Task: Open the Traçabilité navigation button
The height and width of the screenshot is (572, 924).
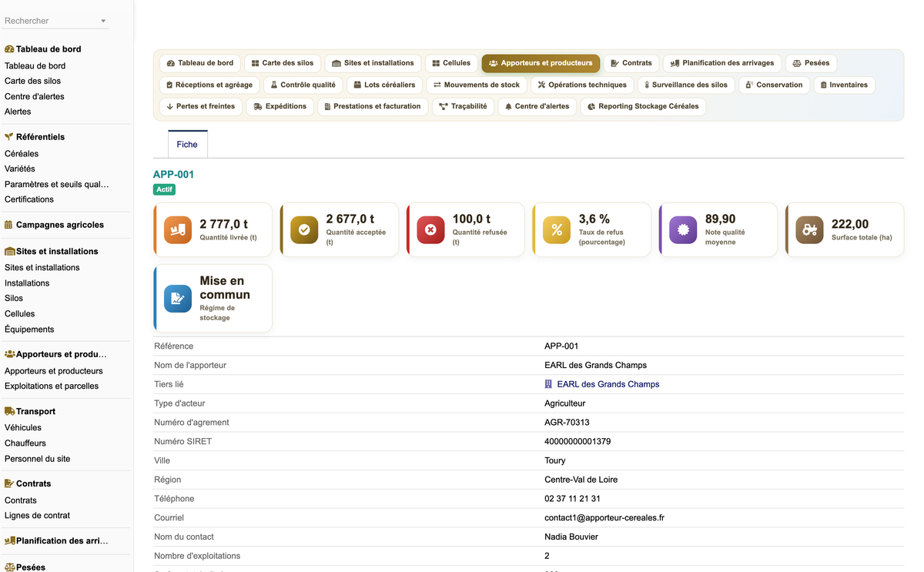Action: (463, 106)
